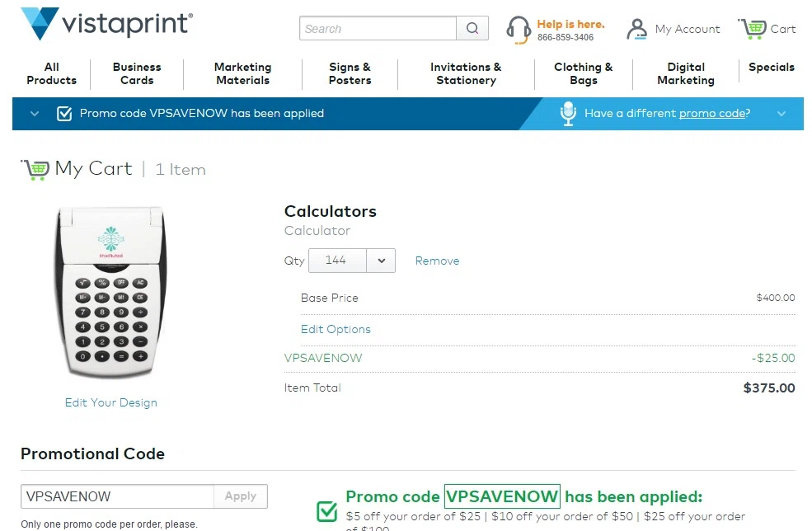Viewport: 812px width, 531px height.
Task: Click the Cart icon in header
Action: 753,29
